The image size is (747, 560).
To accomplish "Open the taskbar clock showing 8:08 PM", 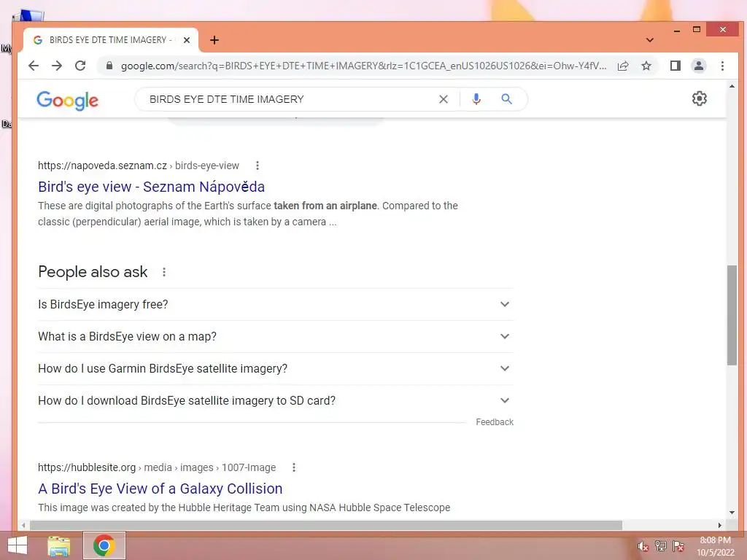I will [x=715, y=546].
